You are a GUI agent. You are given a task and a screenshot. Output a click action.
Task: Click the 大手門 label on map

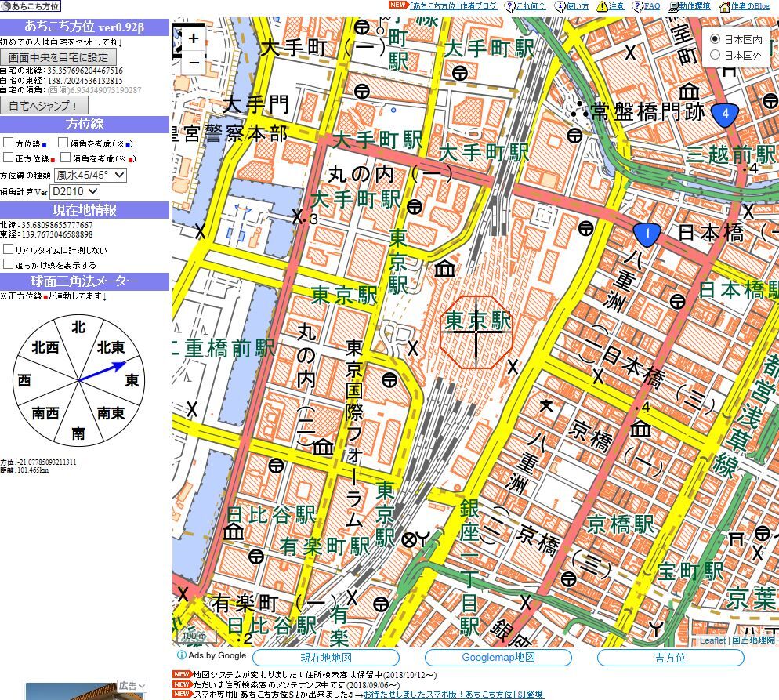pyautogui.click(x=255, y=105)
